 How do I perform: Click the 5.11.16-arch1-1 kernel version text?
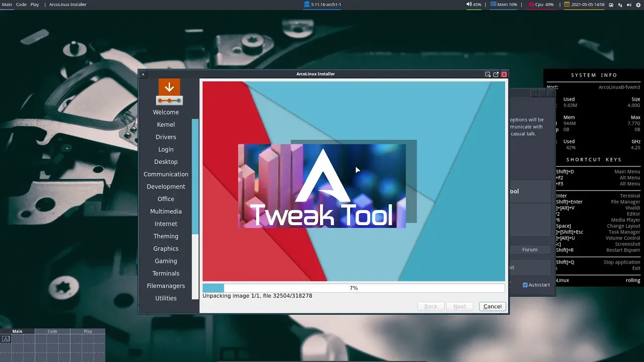coord(326,5)
